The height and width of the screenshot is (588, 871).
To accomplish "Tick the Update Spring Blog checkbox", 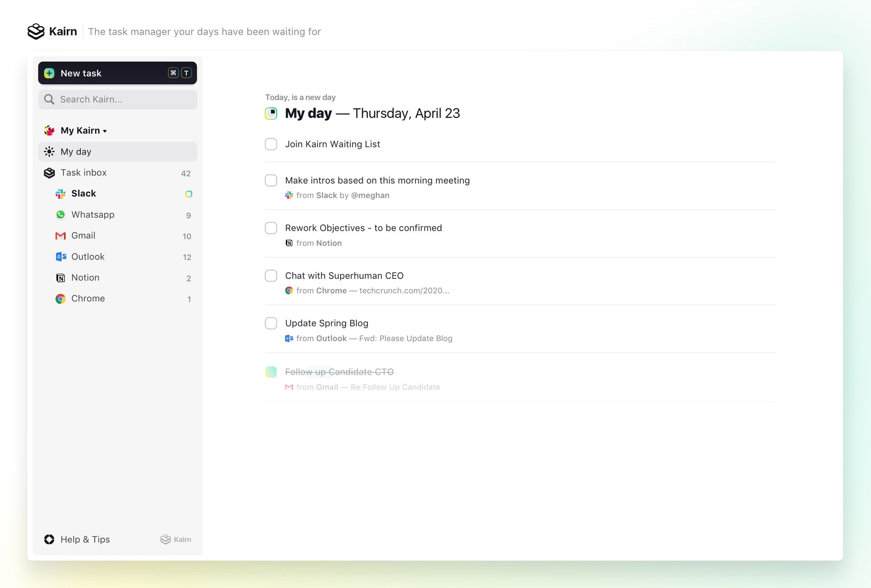I will (x=271, y=323).
